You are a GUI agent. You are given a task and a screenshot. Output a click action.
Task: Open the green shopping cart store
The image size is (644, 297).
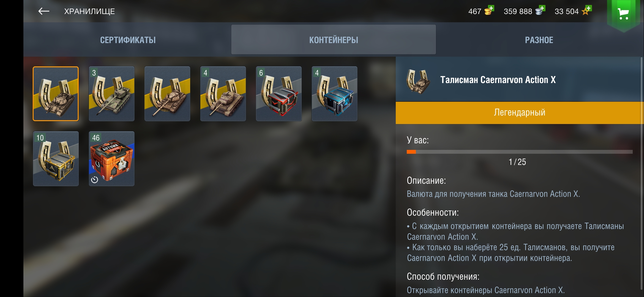point(623,14)
